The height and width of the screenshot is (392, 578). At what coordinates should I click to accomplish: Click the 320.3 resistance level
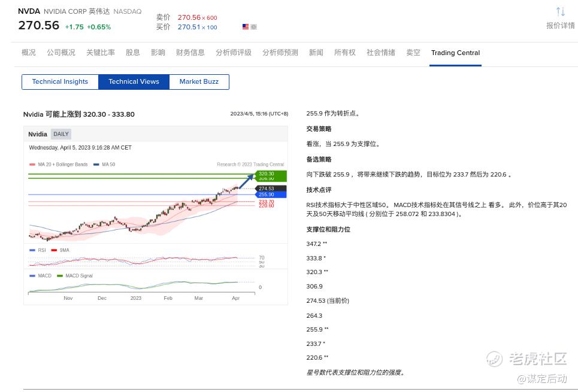tap(317, 272)
